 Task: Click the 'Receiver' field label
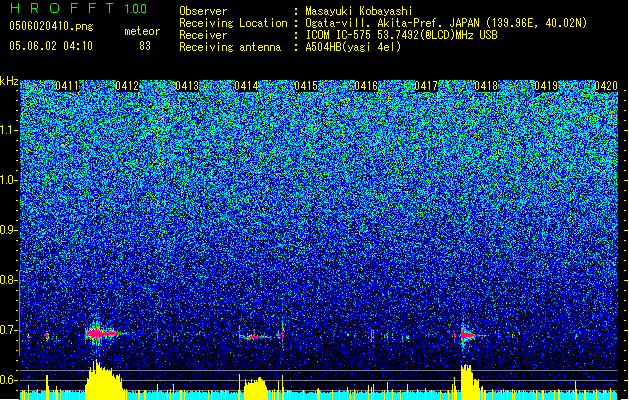[203, 35]
